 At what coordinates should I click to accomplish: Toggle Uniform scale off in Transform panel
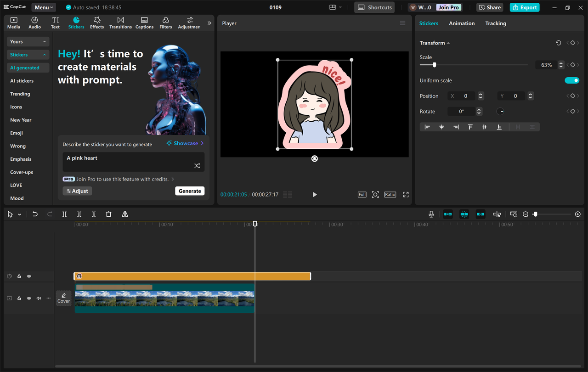(572, 80)
